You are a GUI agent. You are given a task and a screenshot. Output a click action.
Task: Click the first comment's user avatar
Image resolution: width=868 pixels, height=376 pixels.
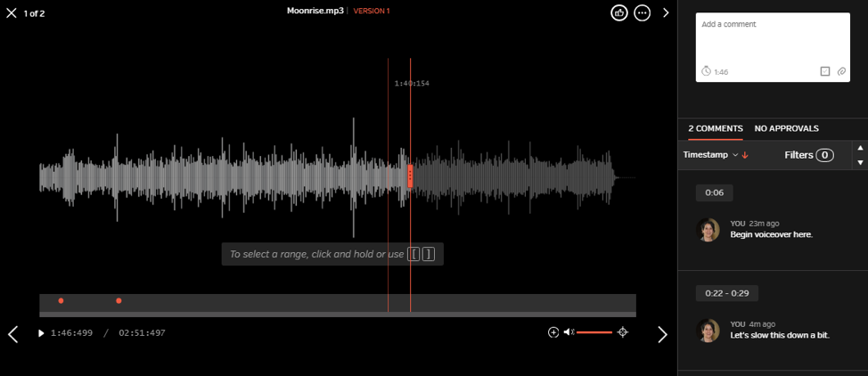pyautogui.click(x=708, y=229)
